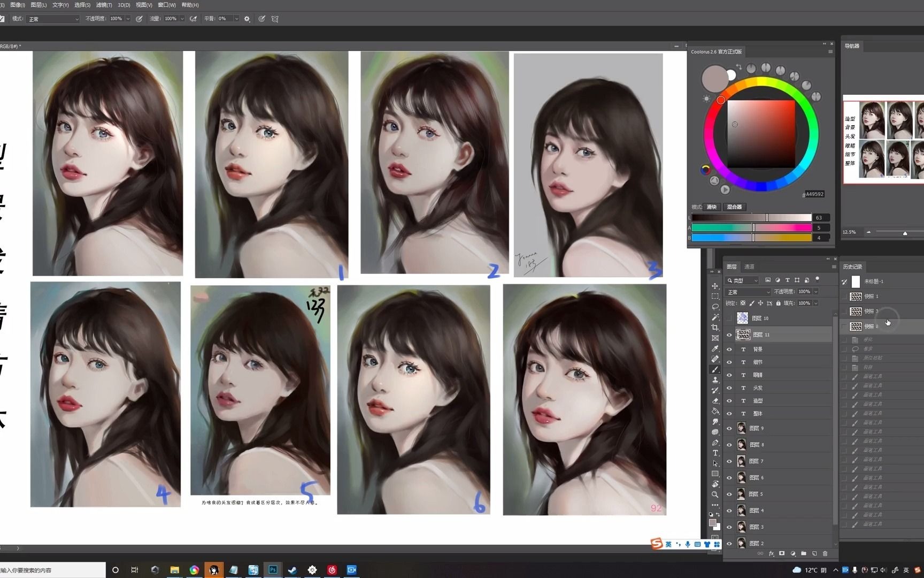This screenshot has width=924, height=578.
Task: Select the Eraser tool
Action: (x=715, y=400)
